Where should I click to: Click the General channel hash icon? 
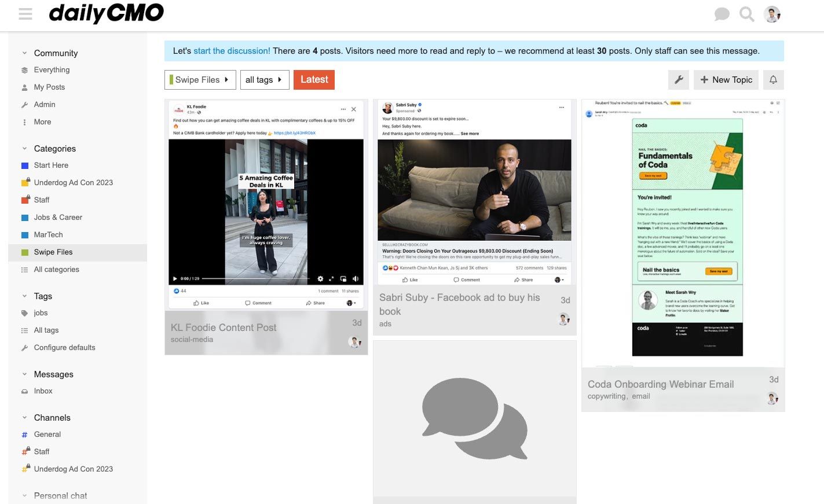pyautogui.click(x=24, y=435)
